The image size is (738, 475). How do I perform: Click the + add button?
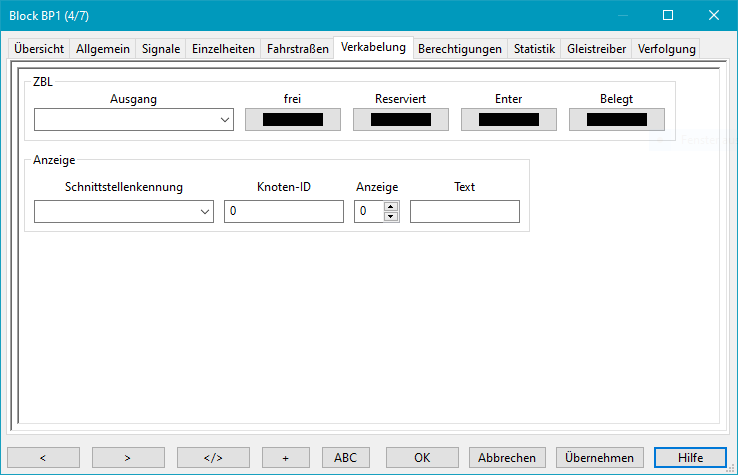coord(285,457)
